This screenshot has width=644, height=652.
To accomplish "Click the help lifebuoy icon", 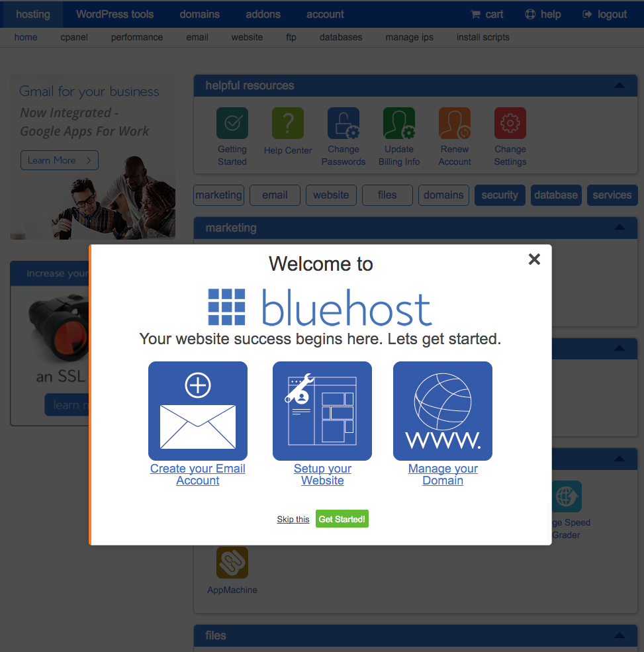I will click(x=530, y=15).
